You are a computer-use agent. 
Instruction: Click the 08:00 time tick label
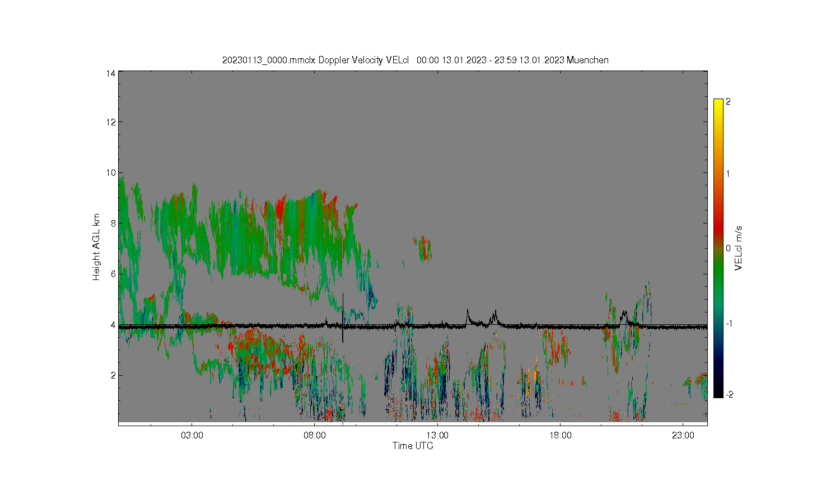point(315,435)
